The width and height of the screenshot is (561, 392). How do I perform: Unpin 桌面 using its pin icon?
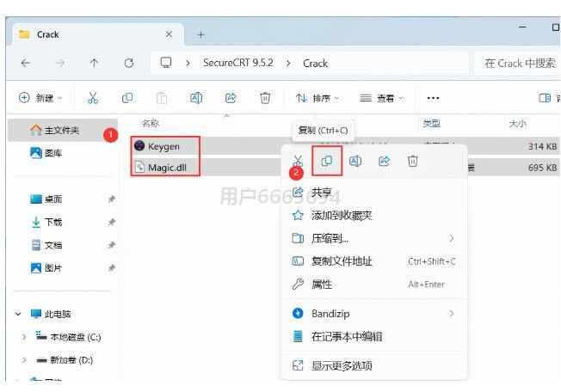point(111,199)
